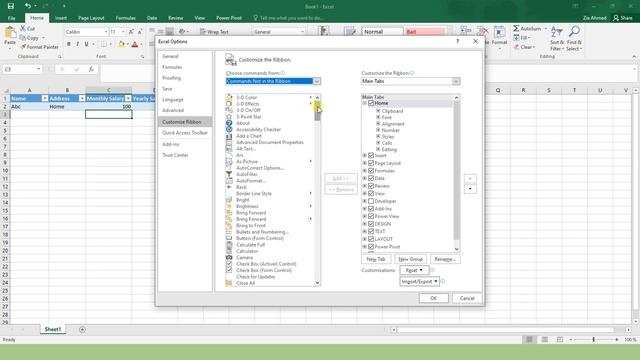Image resolution: width=640 pixels, height=360 pixels.
Task: Uncheck the Formulas tab checkbox
Action: pyautogui.click(x=371, y=171)
